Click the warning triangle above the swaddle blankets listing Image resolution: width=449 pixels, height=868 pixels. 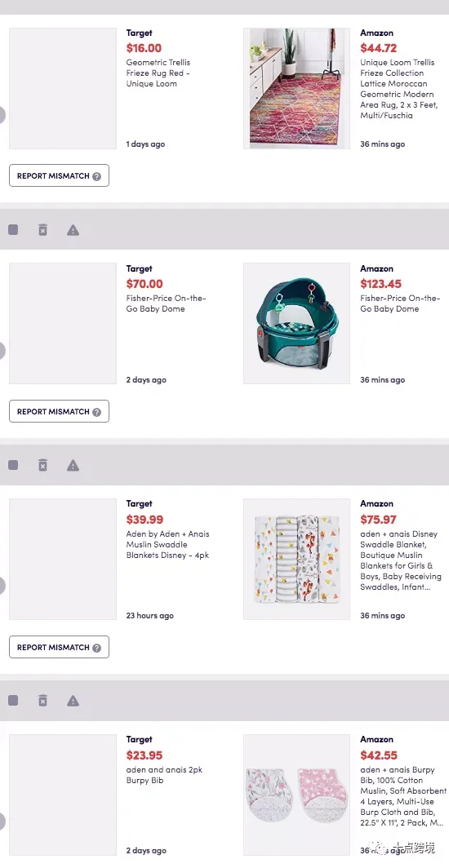coord(73,466)
